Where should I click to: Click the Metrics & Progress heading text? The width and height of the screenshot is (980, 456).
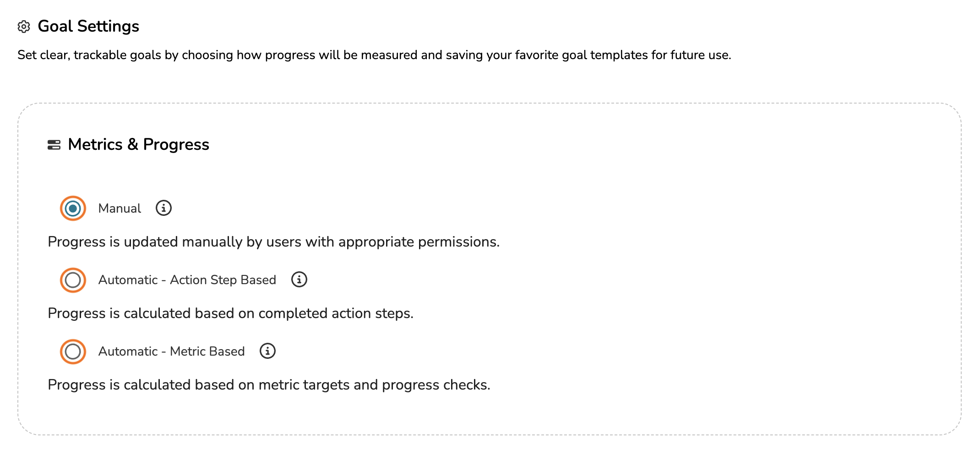[138, 145]
